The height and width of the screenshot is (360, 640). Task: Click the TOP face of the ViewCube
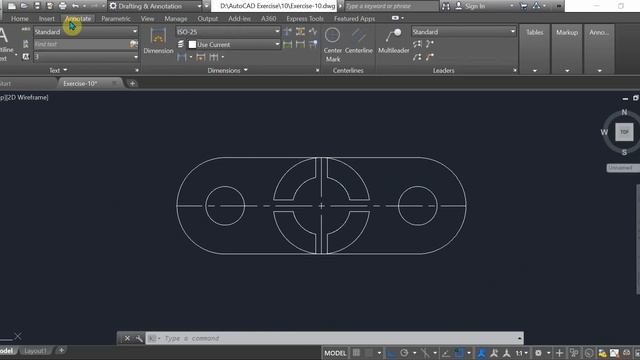coord(624,132)
